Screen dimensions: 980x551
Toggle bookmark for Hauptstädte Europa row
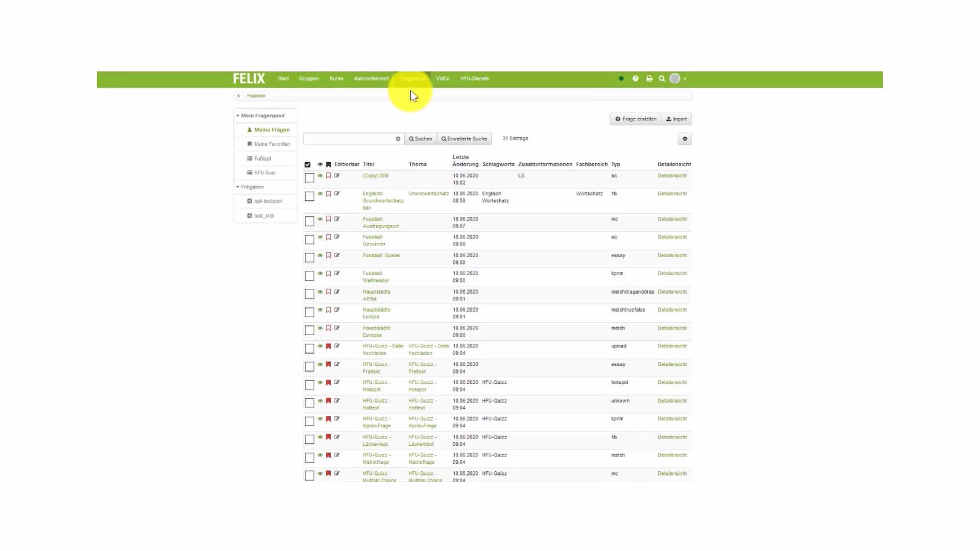329,310
